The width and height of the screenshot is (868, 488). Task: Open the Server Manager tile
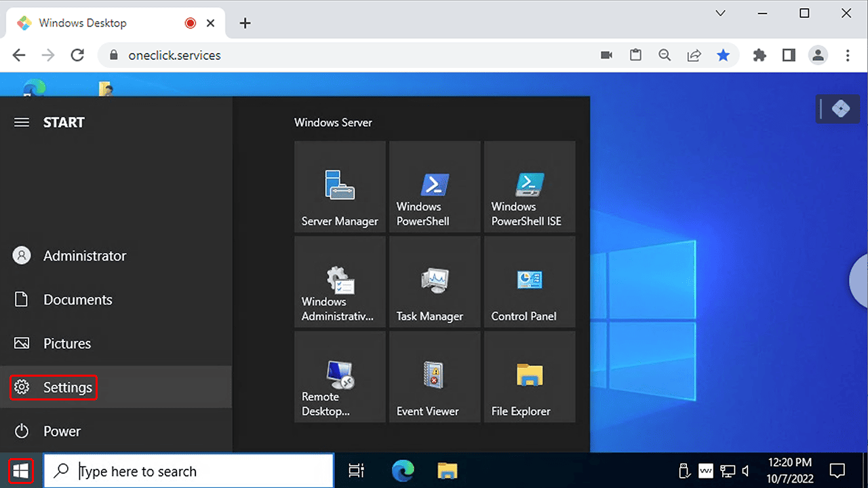click(x=340, y=187)
